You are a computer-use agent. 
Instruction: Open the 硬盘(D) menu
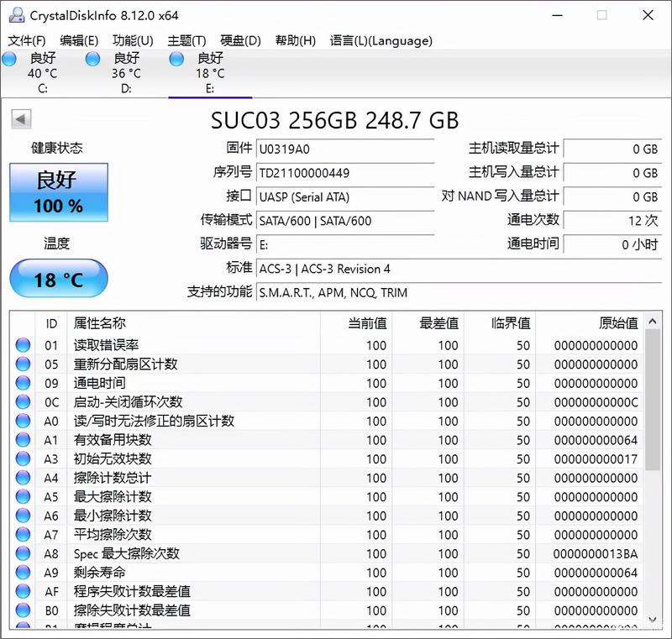pos(240,40)
